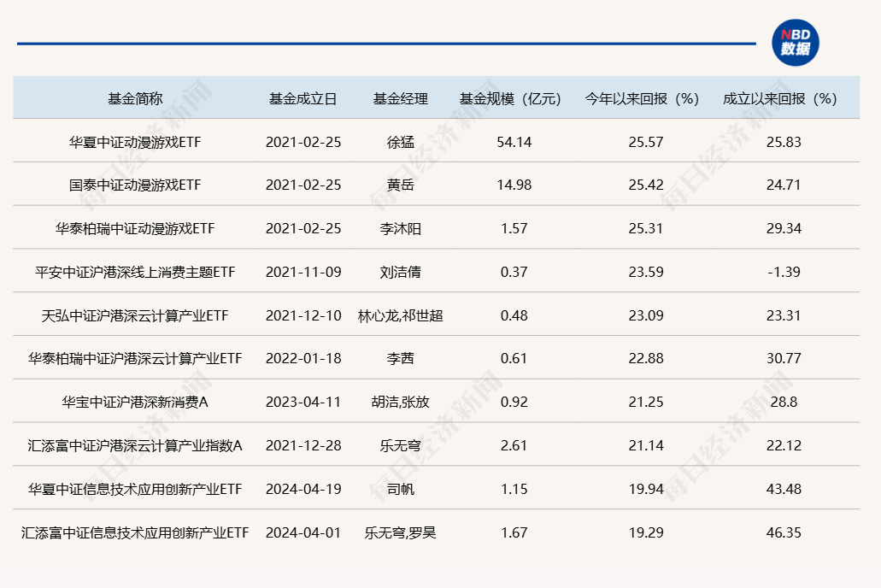Click fund name 华泰柏瑞中证动漫游戏ETF
Viewport: 881px width, 588px height.
135,229
